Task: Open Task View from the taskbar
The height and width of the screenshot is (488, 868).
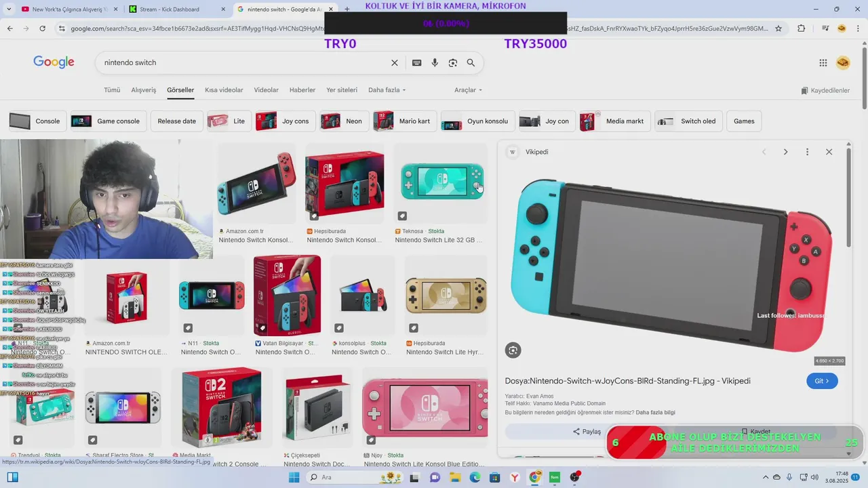Action: click(x=416, y=477)
